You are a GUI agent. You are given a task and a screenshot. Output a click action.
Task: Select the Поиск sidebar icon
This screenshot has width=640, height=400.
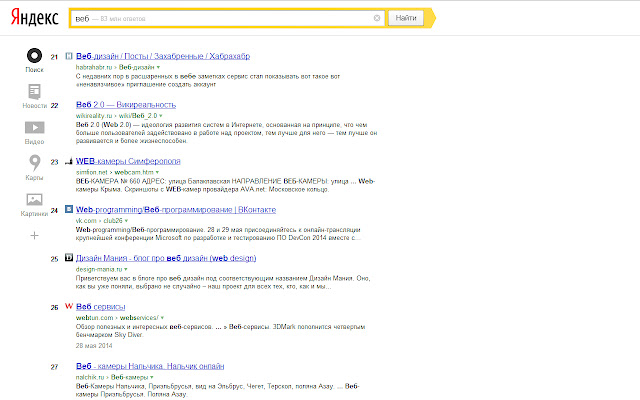pos(34,57)
